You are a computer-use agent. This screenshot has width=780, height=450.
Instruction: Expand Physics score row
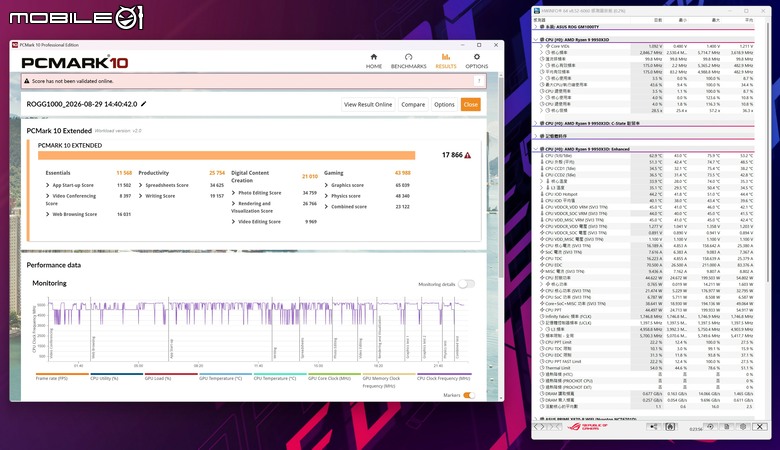326,196
